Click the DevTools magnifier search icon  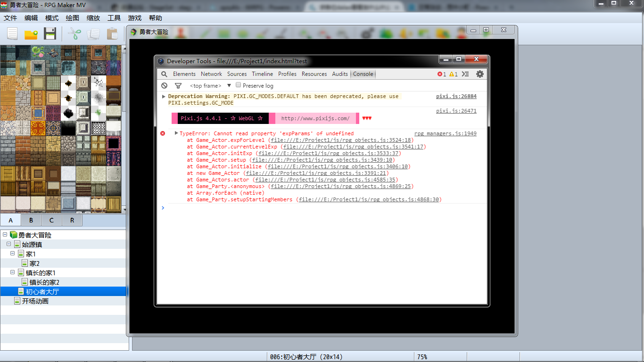click(x=164, y=74)
